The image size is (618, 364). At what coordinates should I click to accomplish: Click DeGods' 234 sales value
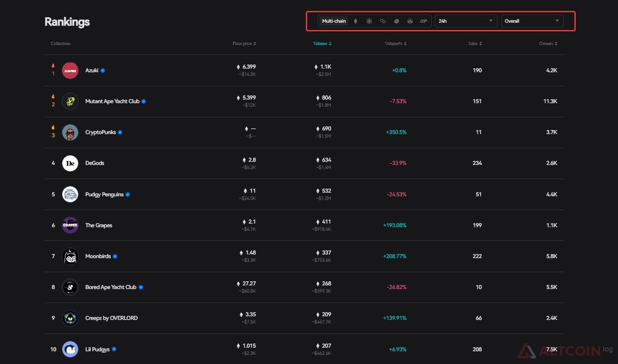pyautogui.click(x=477, y=163)
